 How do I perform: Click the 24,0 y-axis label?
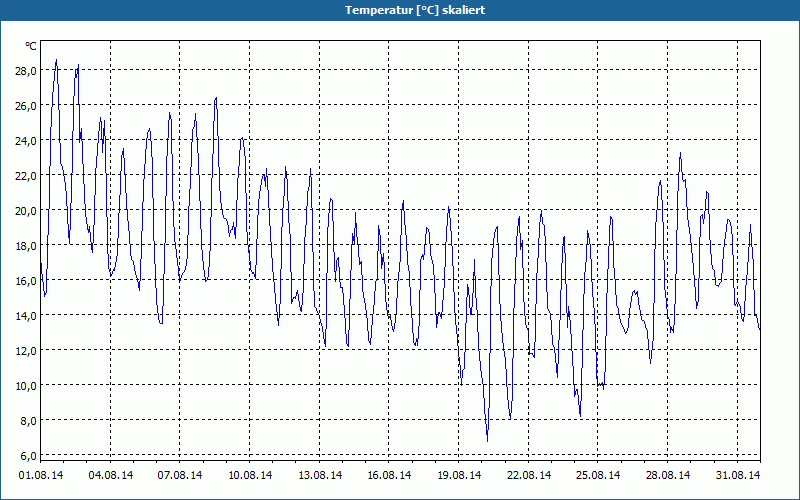(x=26, y=141)
